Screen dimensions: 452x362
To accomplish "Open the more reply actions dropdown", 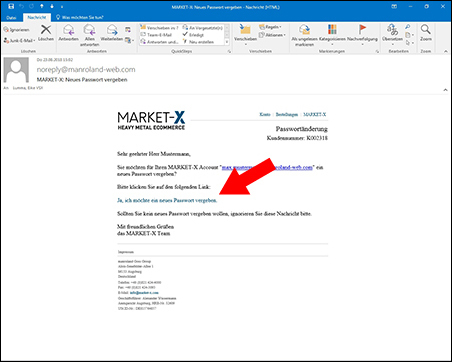I will click(129, 40).
